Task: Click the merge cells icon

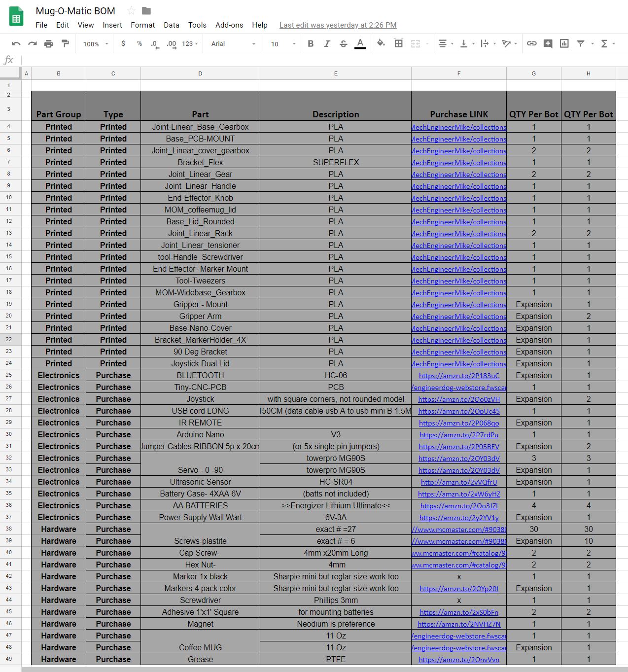Action: (416, 44)
